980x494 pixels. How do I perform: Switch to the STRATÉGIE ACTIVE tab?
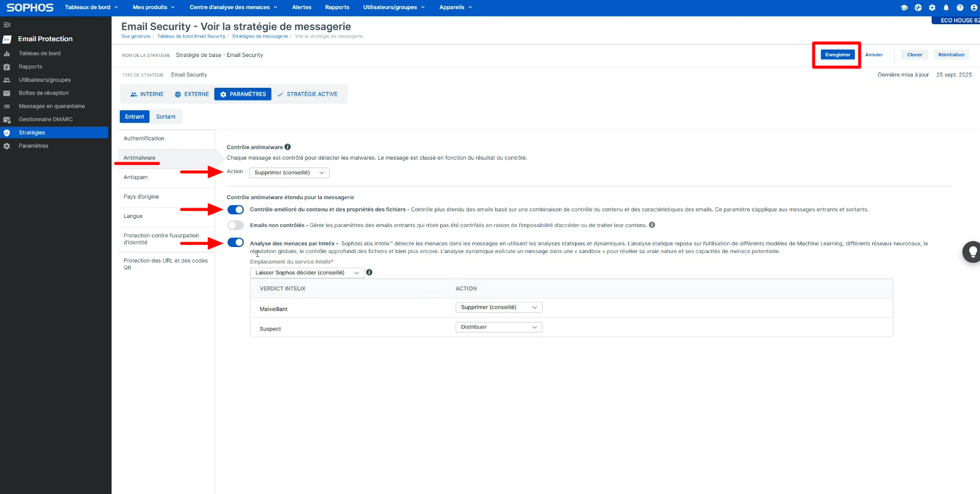click(x=307, y=94)
